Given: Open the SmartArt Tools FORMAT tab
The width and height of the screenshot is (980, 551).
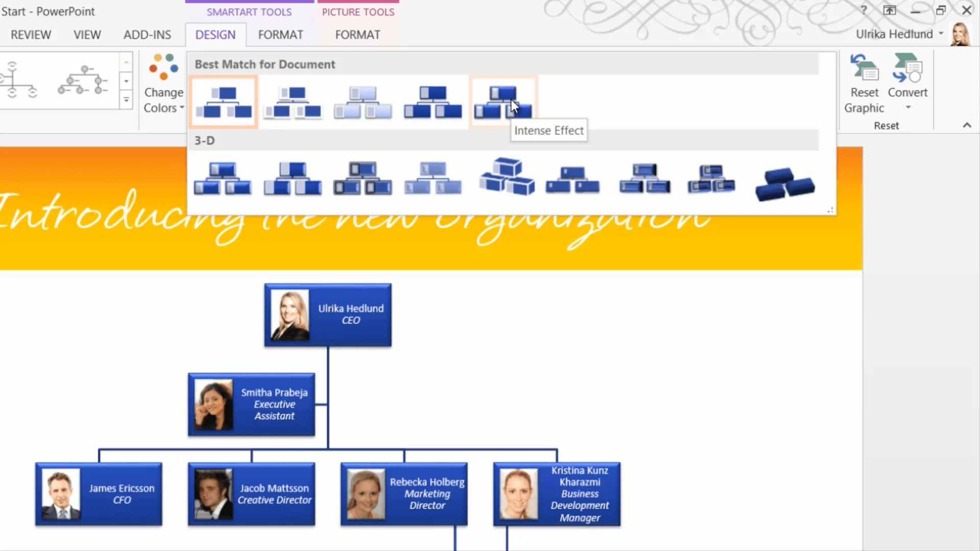Looking at the screenshot, I should pyautogui.click(x=280, y=35).
